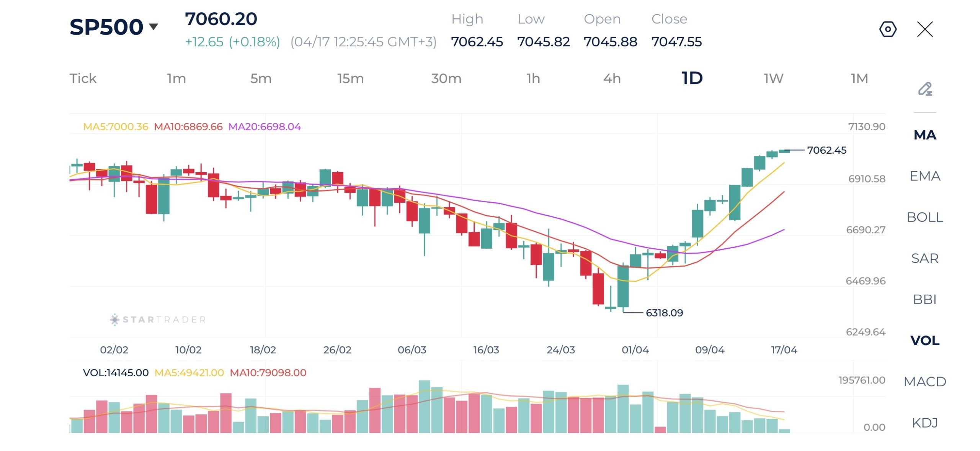Enable the EMA indicator
980x451 pixels.
pyautogui.click(x=924, y=176)
